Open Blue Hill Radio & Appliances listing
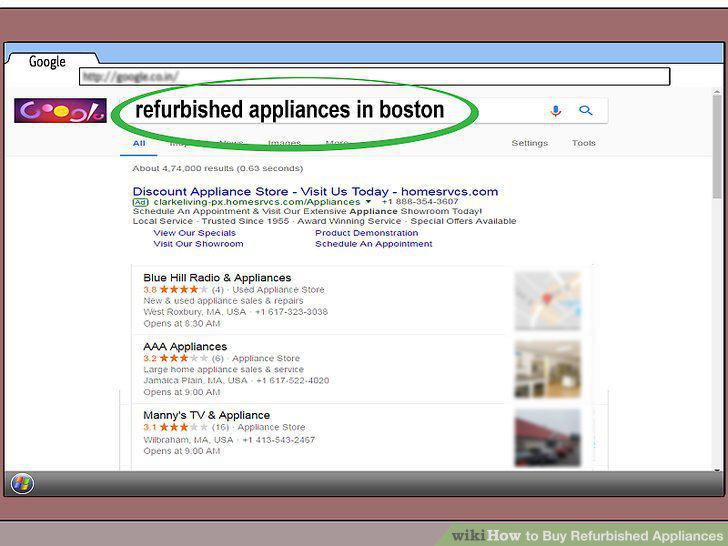 [217, 278]
